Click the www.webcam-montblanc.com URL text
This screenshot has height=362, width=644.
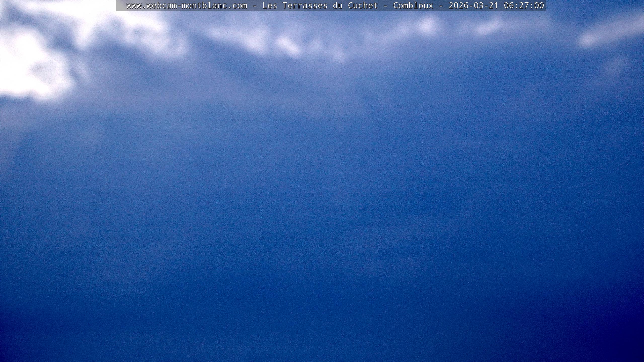click(x=187, y=6)
